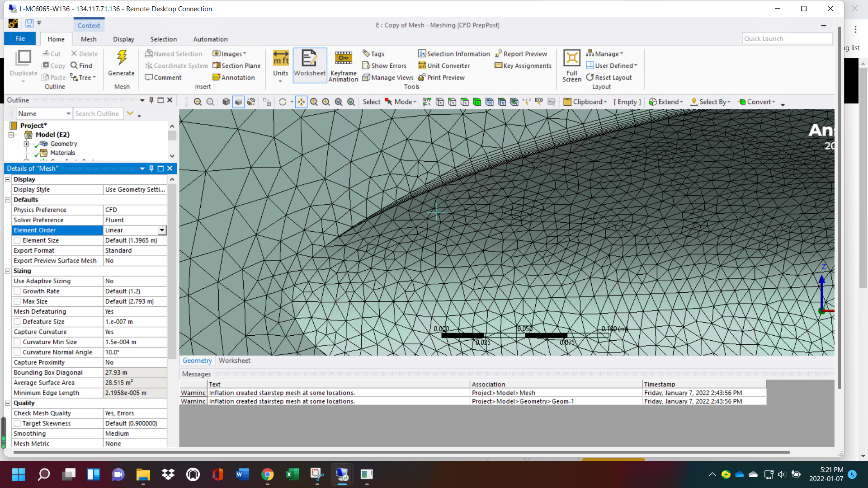868x488 pixels.
Task: Click the Find magnifier in Outline group
Action: (x=81, y=66)
